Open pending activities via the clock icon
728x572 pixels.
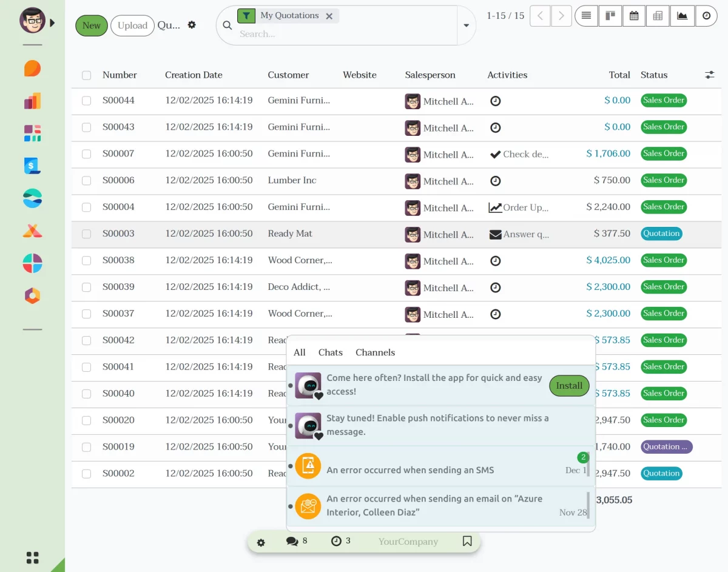[x=338, y=540]
